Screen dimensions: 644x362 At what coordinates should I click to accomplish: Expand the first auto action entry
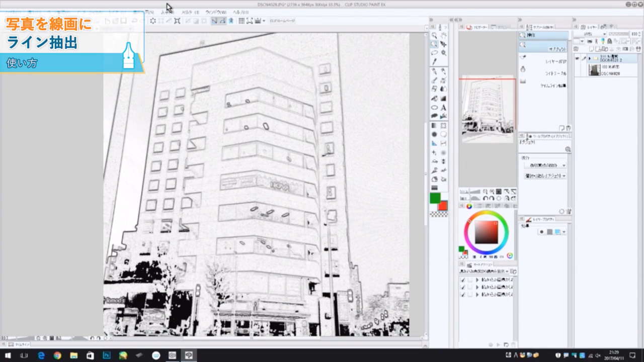point(476,280)
